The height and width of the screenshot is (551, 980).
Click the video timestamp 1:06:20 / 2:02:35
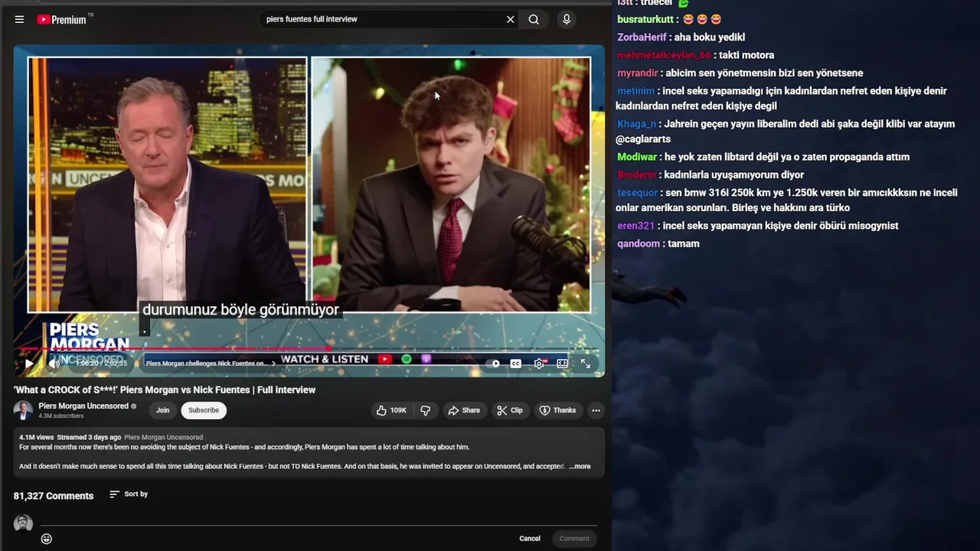[x=102, y=364]
